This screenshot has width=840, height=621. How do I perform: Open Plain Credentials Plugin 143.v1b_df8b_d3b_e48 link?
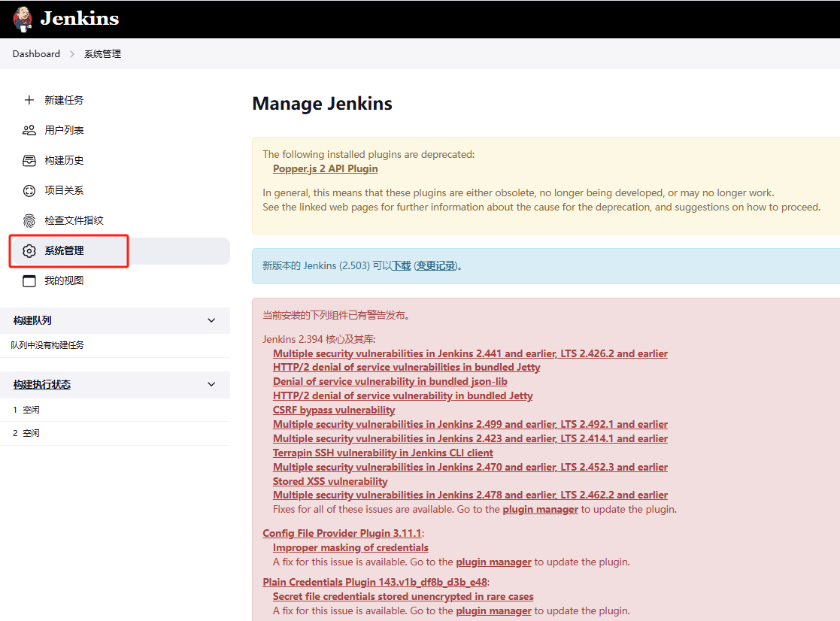(375, 582)
